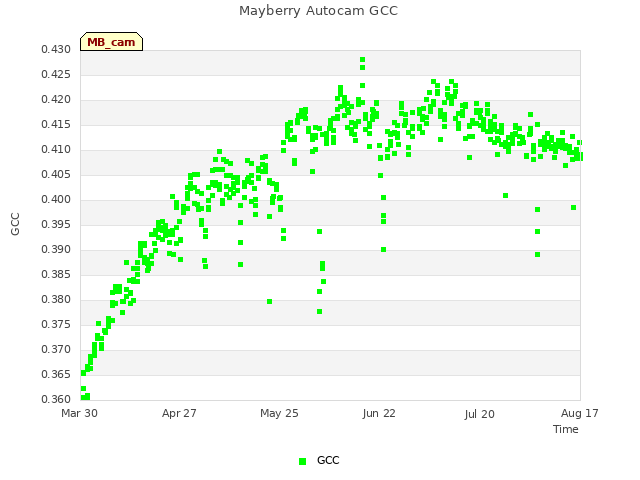
Task: Click the 0.385 y-axis value
Action: pos(56,275)
